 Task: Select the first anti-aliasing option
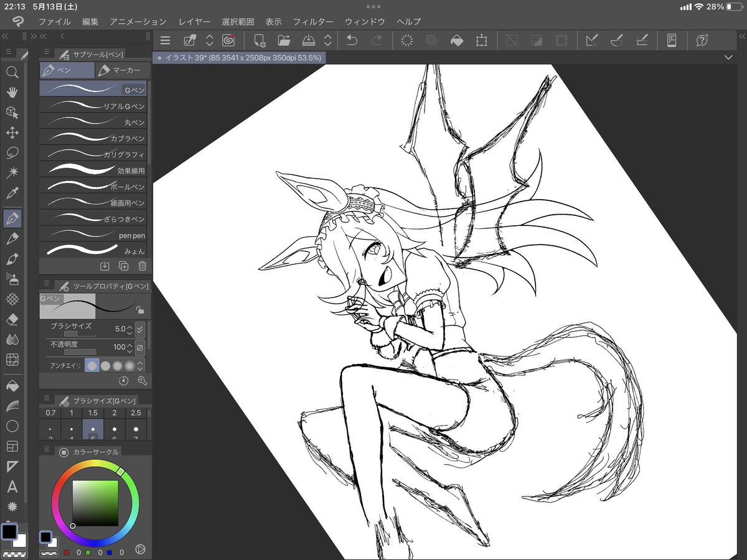pos(92,366)
